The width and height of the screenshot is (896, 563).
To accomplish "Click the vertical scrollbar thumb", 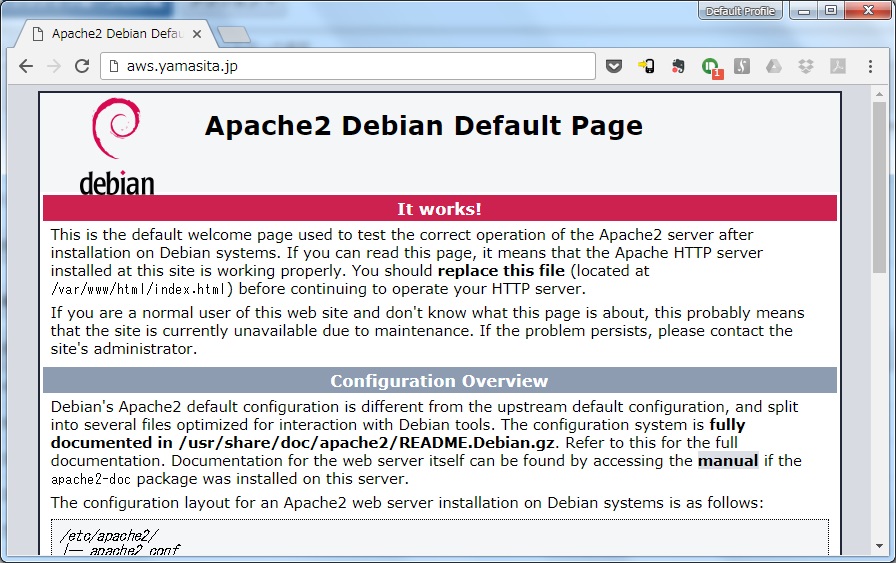I will pyautogui.click(x=879, y=187).
